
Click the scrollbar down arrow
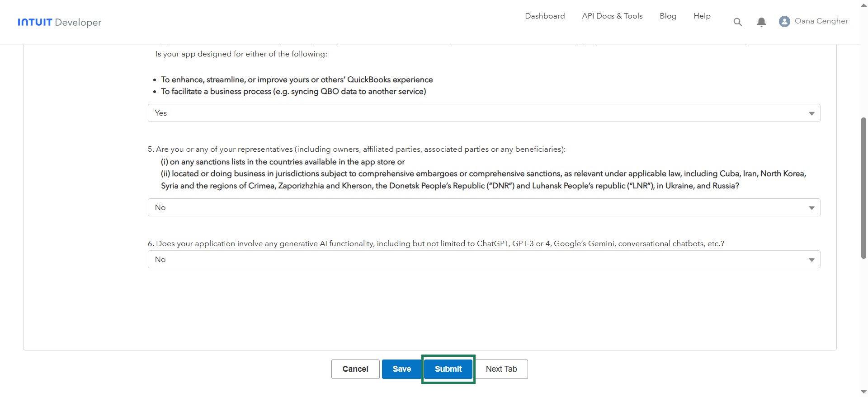863,392
